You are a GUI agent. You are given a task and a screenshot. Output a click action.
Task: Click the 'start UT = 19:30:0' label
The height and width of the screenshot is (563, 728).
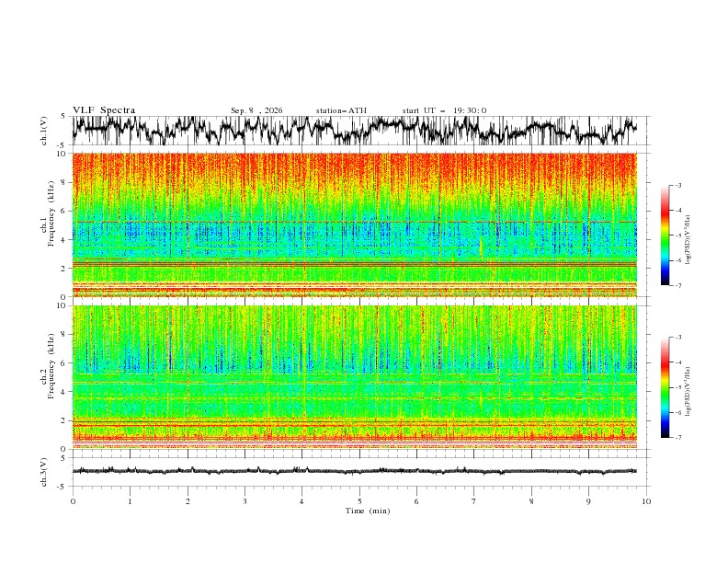444,110
